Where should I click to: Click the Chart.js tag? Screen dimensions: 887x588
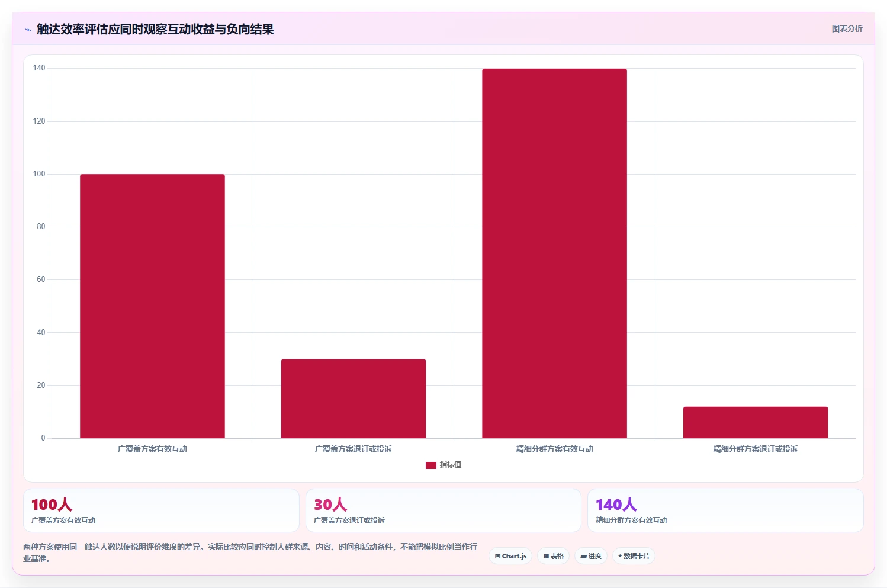510,556
